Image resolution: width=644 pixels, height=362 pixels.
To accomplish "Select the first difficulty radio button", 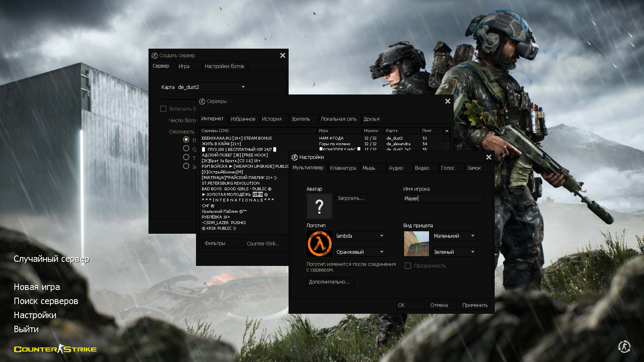I will [186, 140].
